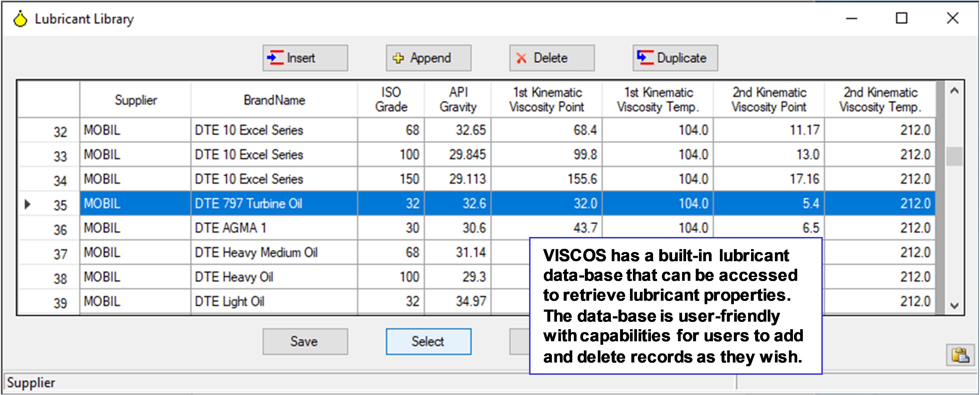The height and width of the screenshot is (395, 980).
Task: Click the Duplicate record button
Action: pos(675,58)
